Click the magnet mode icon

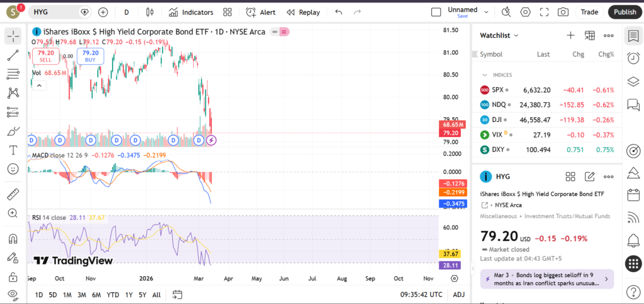click(x=13, y=239)
